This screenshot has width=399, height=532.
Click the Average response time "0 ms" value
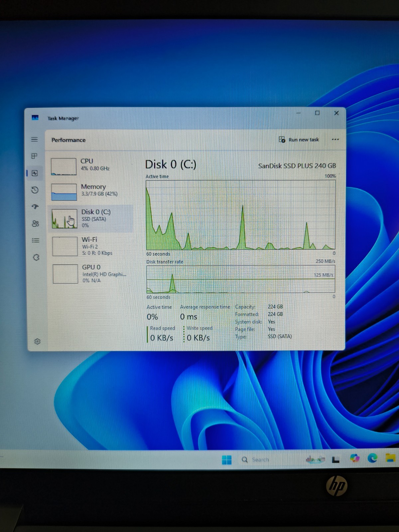[x=189, y=317]
